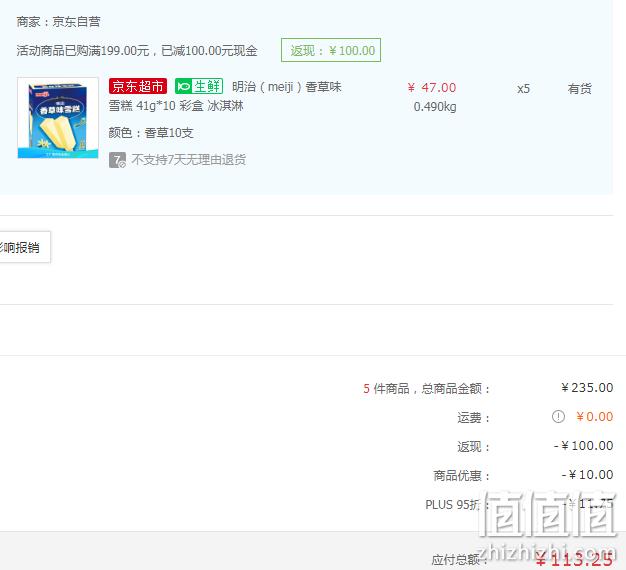
Task: Click the 7-day no-return policy icon
Action: [117, 160]
